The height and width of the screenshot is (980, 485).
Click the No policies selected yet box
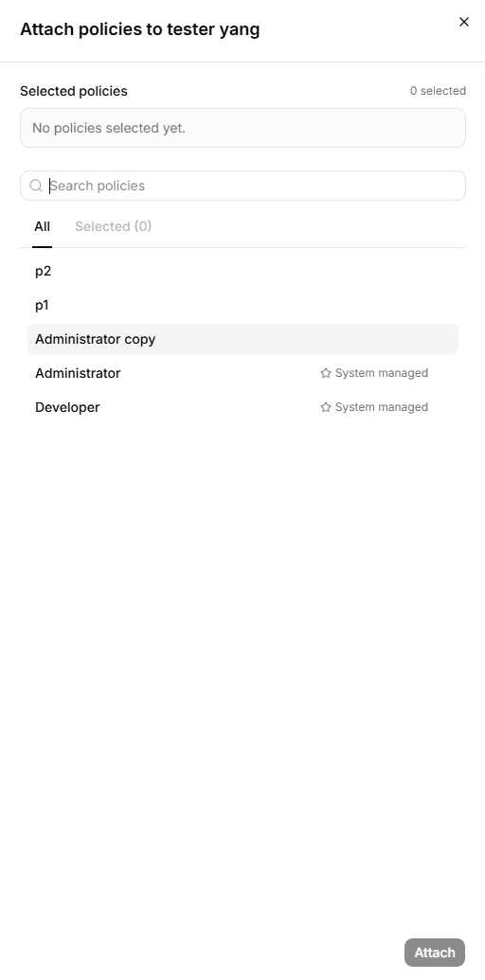[242, 128]
